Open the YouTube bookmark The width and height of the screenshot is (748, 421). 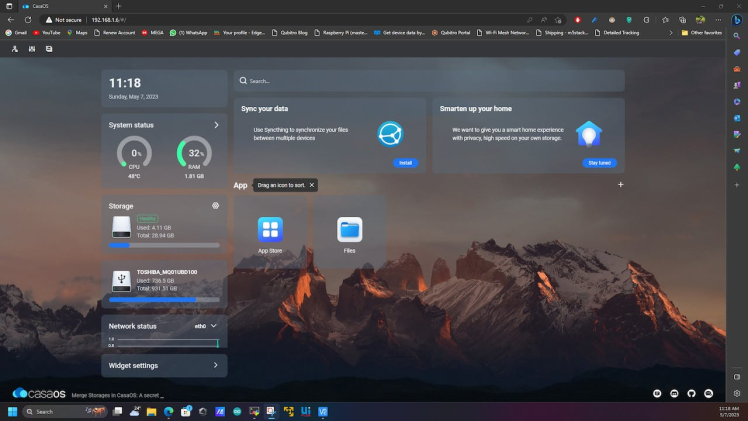pos(47,33)
